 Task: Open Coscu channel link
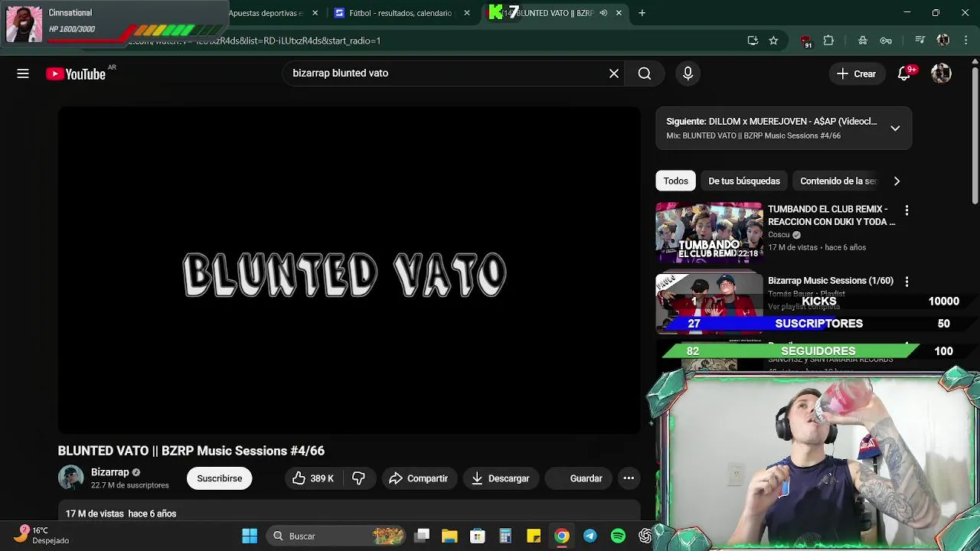tap(779, 235)
